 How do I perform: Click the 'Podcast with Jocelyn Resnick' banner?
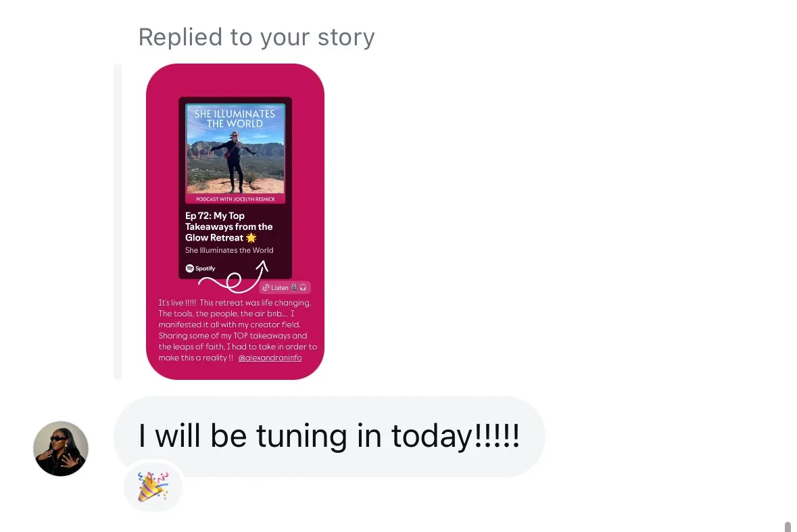click(x=235, y=199)
